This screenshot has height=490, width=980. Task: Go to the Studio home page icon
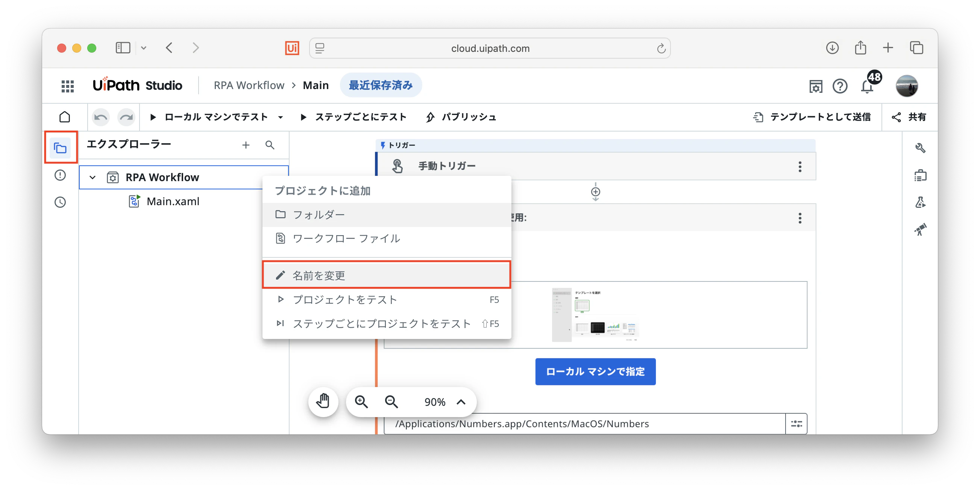tap(65, 117)
